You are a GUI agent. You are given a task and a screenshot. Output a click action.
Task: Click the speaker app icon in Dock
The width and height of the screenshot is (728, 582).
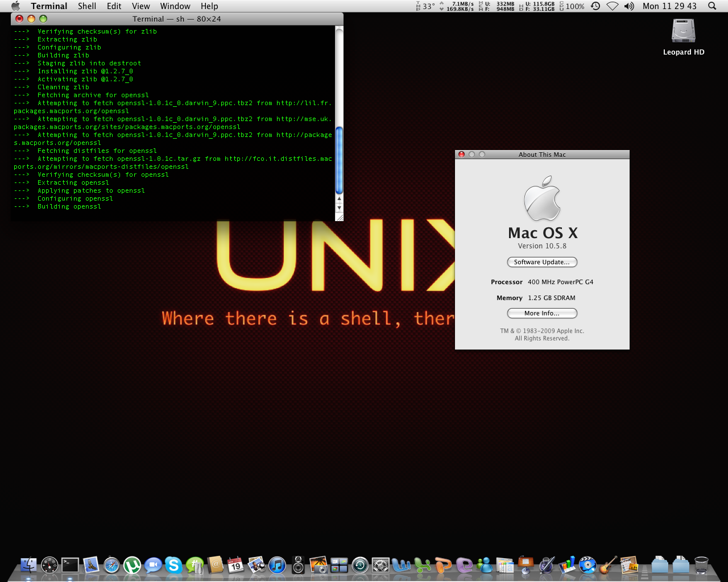298,565
